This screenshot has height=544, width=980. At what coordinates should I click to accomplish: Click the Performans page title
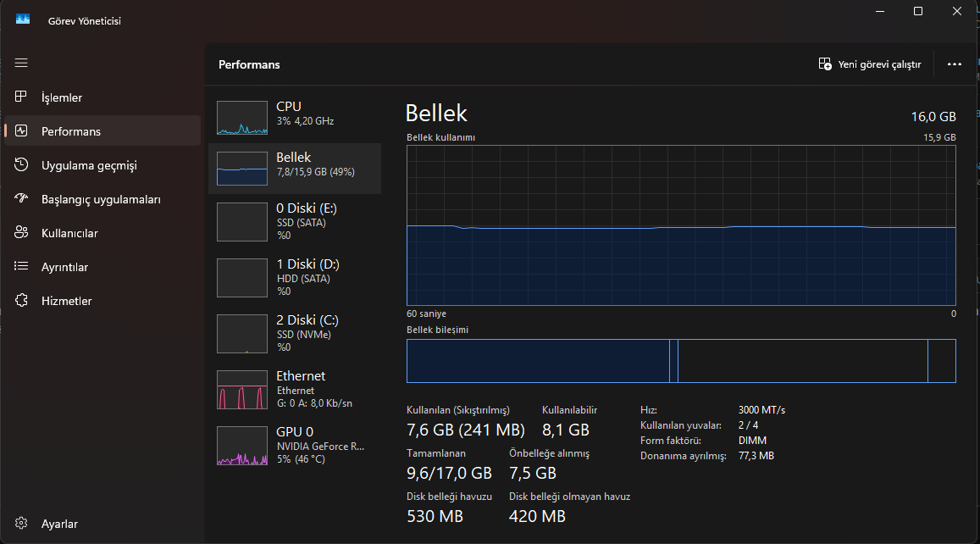pos(249,64)
